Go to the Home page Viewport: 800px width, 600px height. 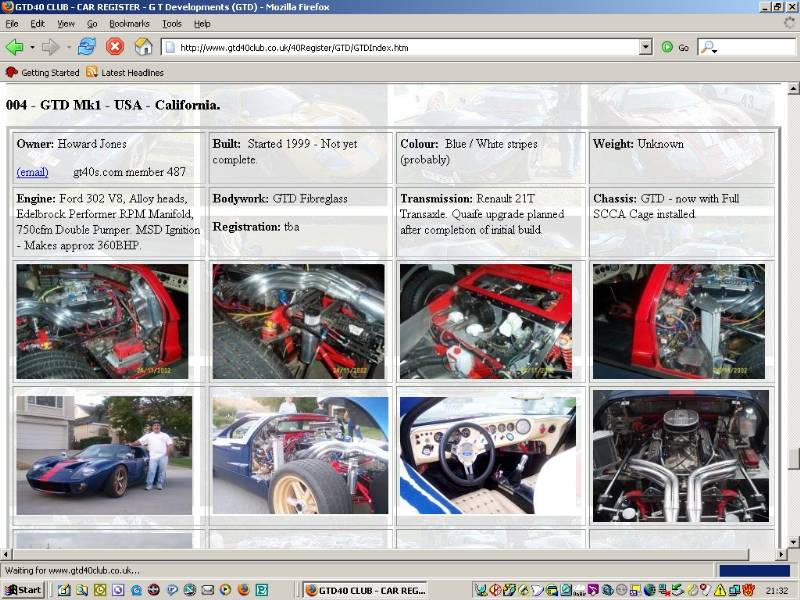click(143, 47)
